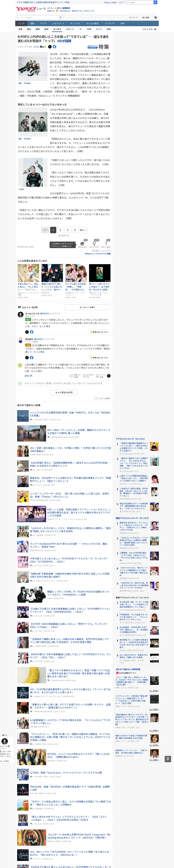Open floating comment widget もっと見る link
Image resolution: width=174 pixels, height=868 pixels.
coord(5,761)
